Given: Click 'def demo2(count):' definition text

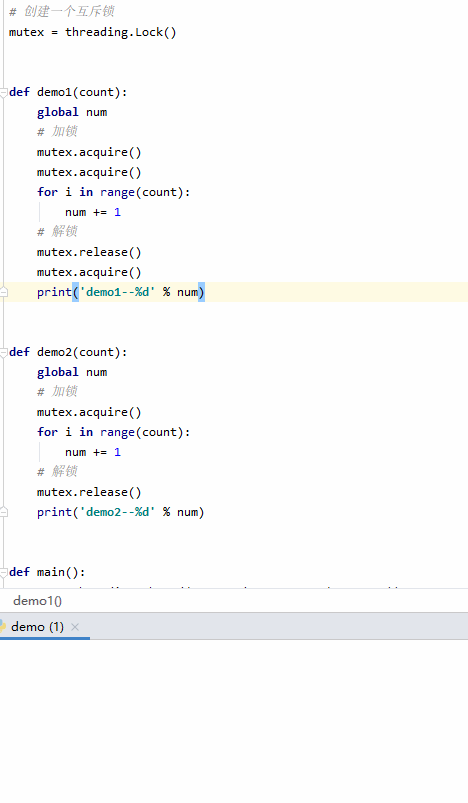Looking at the screenshot, I should tap(68, 352).
